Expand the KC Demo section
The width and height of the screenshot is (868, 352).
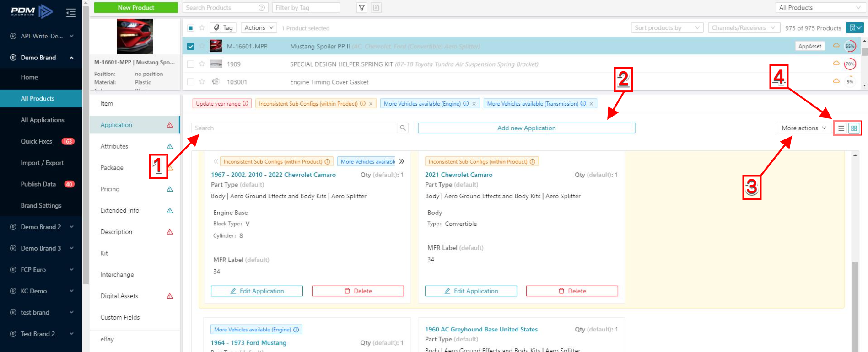pos(71,291)
